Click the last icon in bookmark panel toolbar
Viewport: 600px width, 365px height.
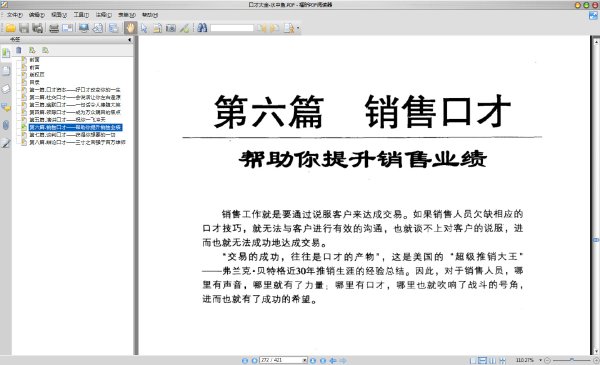[46, 50]
